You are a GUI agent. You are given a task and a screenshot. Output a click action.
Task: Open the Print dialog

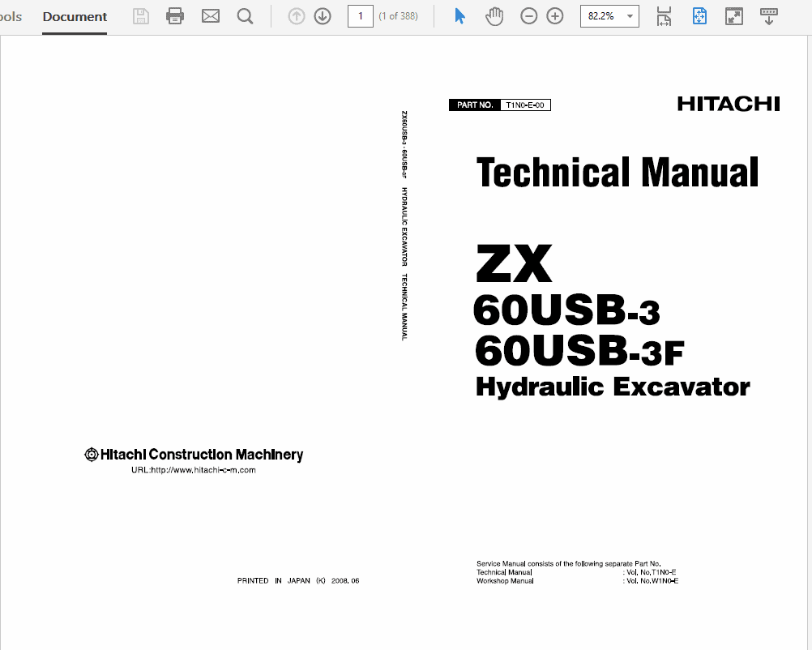tap(175, 15)
